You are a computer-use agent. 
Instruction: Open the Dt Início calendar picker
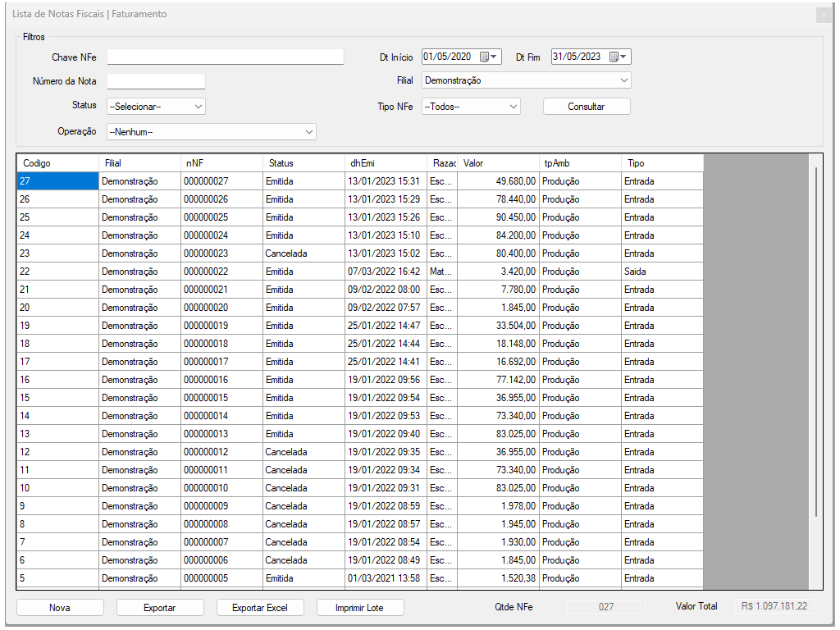click(489, 57)
